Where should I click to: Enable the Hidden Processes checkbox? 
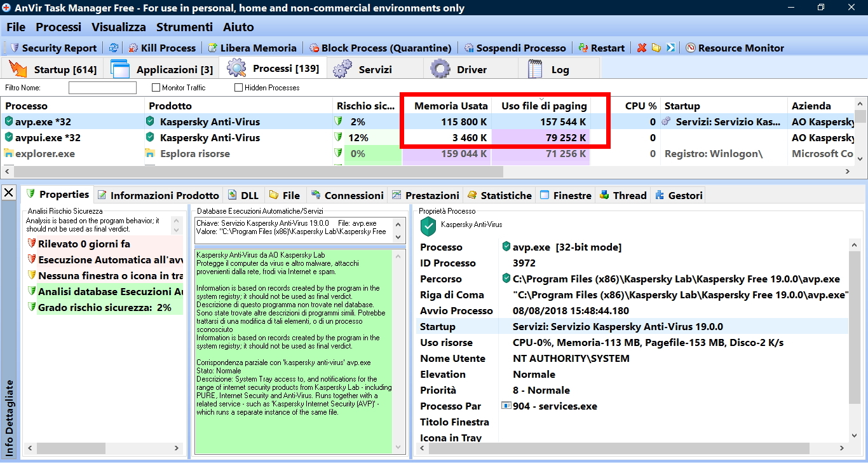239,88
